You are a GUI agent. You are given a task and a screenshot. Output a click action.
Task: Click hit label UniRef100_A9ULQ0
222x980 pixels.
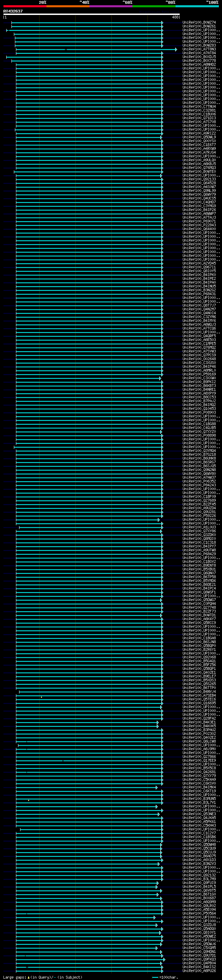point(199,160)
